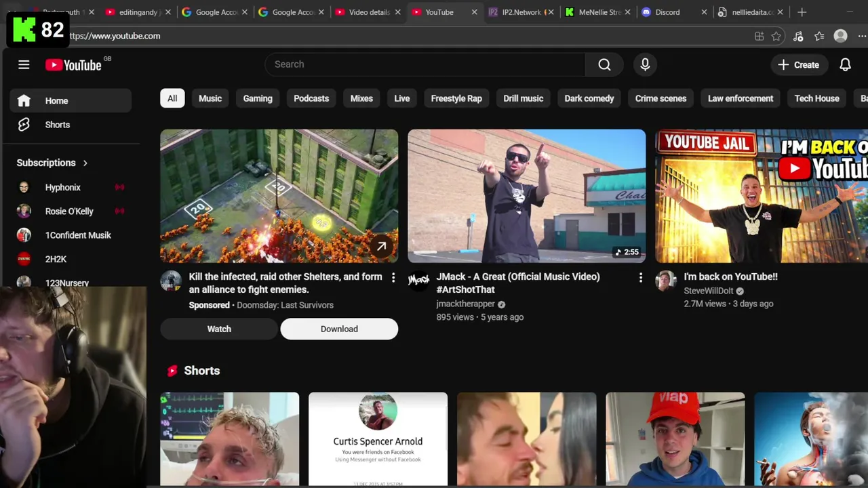Select the Music filter chip

(x=210, y=98)
